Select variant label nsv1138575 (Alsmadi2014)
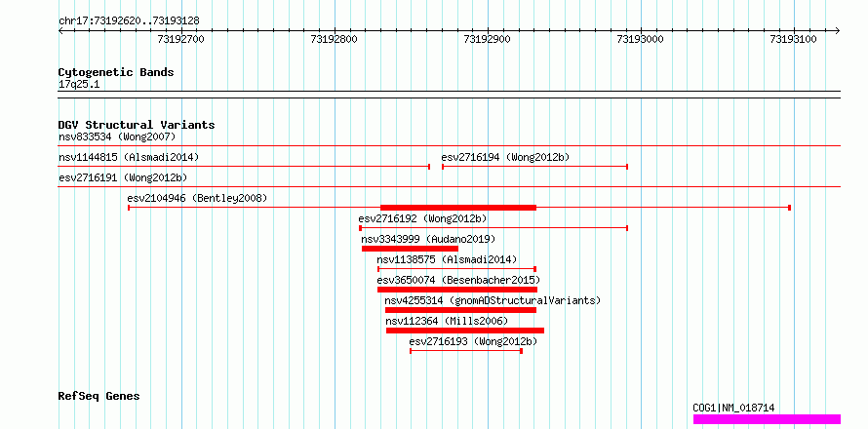This screenshot has width=868, height=429. pyautogui.click(x=447, y=259)
